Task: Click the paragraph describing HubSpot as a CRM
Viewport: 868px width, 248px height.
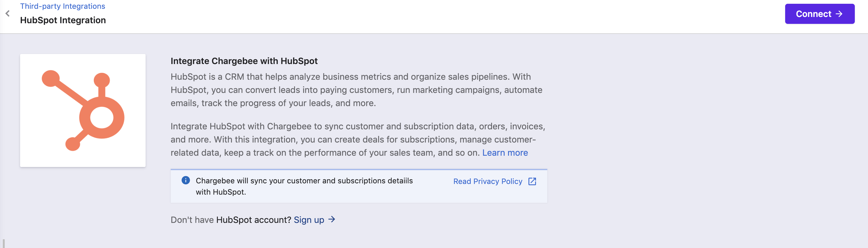Action: [356, 90]
